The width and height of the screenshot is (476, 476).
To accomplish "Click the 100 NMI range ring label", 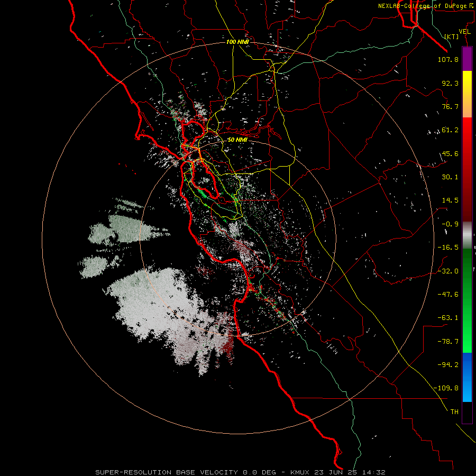I will pyautogui.click(x=237, y=42).
